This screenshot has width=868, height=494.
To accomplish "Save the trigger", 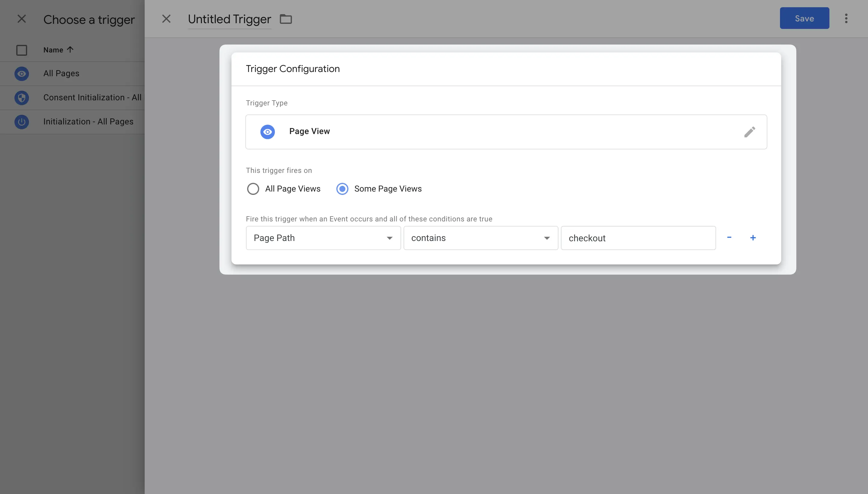I will (804, 18).
